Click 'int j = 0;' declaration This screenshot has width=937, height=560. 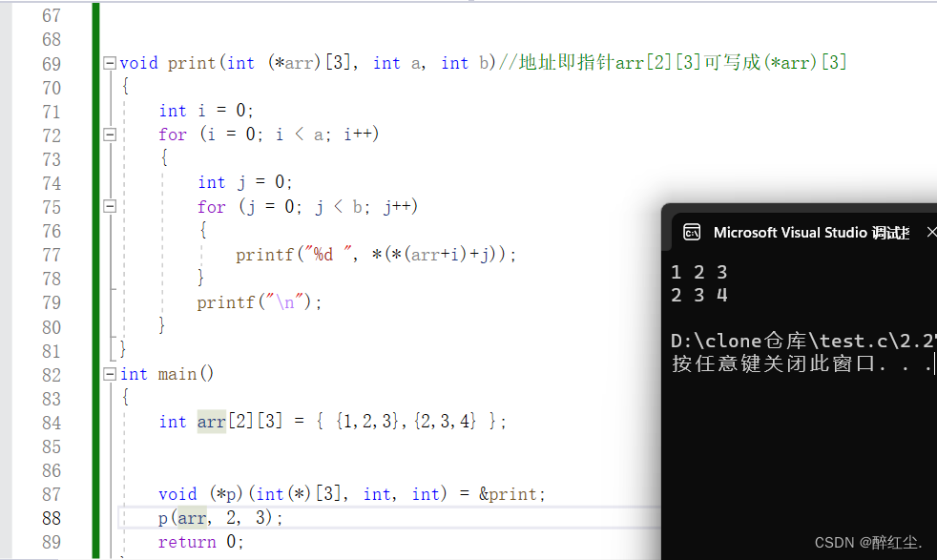(x=245, y=182)
